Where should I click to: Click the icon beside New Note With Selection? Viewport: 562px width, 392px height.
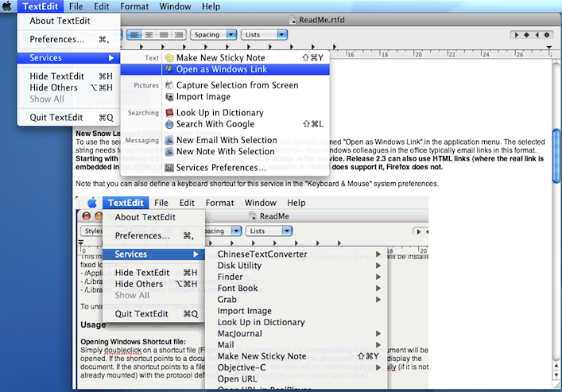(x=169, y=152)
